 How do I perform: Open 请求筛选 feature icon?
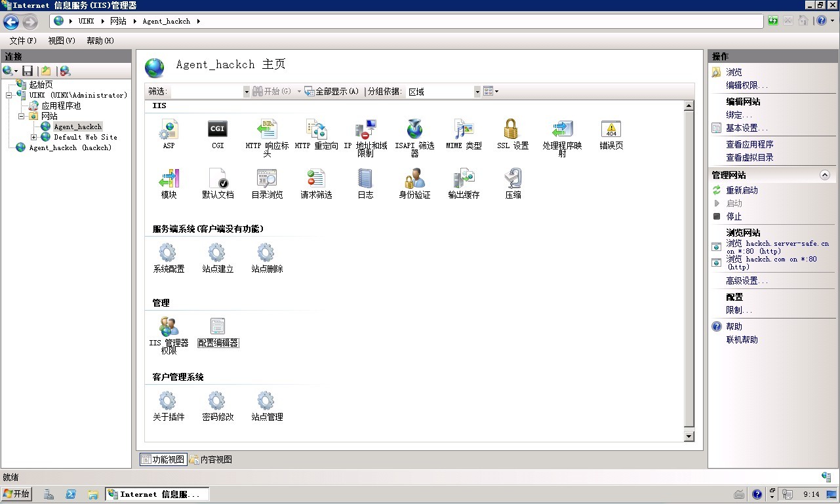coord(316,178)
